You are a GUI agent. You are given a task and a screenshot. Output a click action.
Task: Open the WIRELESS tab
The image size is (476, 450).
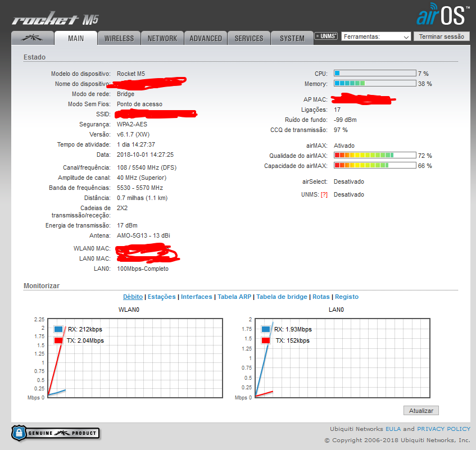[x=119, y=38]
